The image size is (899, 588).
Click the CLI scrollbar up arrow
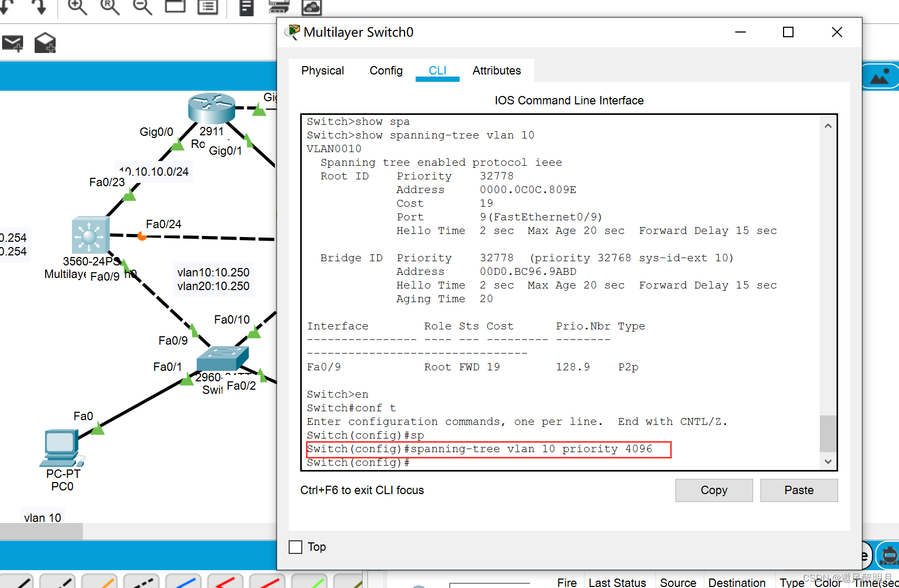click(x=828, y=126)
